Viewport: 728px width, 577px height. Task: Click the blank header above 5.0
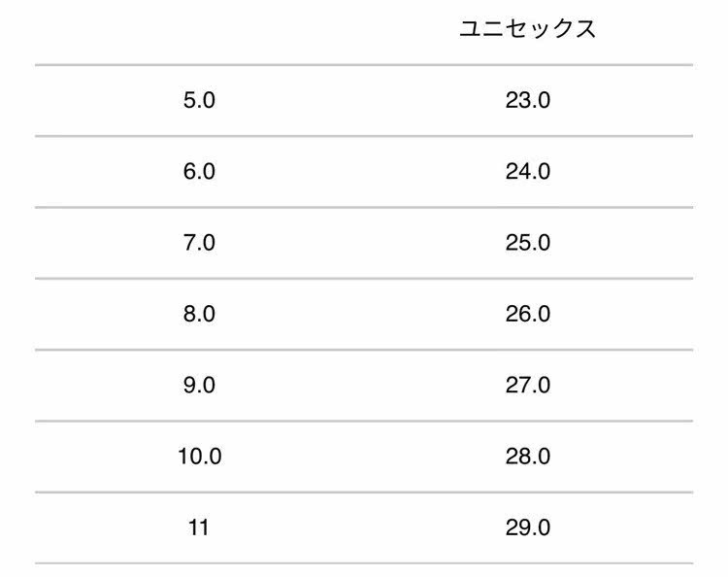point(199,29)
